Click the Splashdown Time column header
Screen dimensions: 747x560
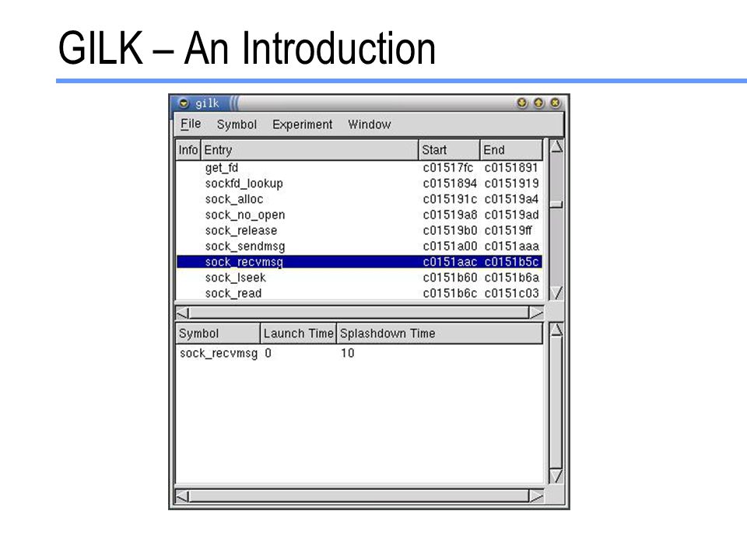440,334
